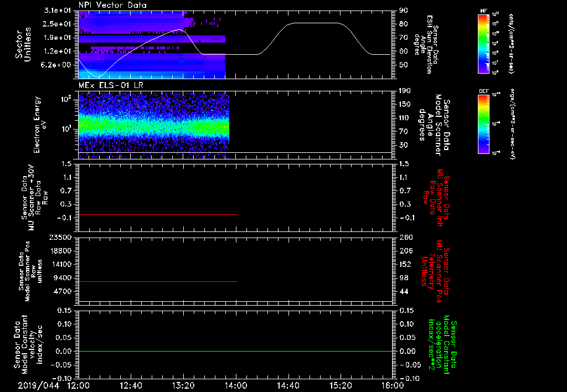This screenshot has width=567, height=392.
Task: Select the '2019/044' date label
Action: [38, 385]
